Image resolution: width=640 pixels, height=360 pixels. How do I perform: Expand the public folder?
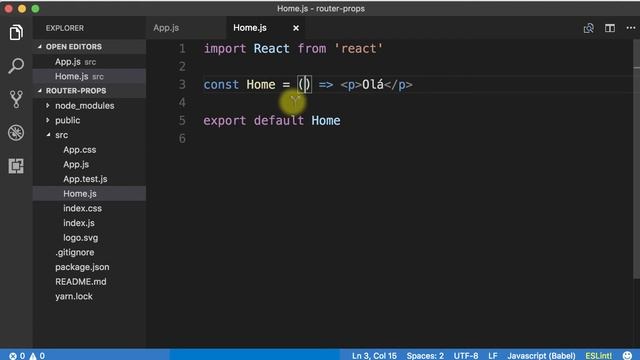point(68,120)
